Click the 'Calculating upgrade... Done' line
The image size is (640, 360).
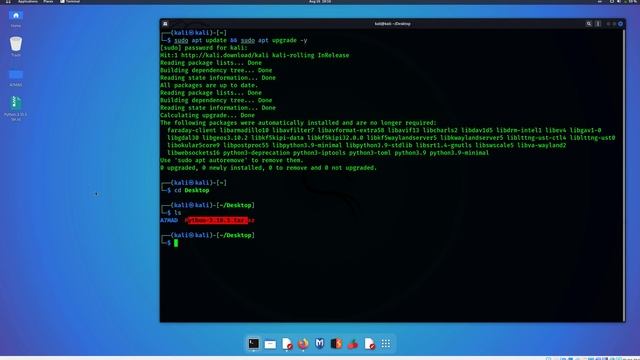click(x=207, y=116)
